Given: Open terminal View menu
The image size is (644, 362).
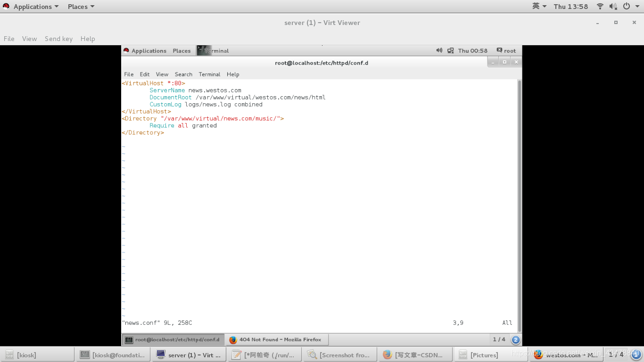Looking at the screenshot, I should (x=162, y=74).
